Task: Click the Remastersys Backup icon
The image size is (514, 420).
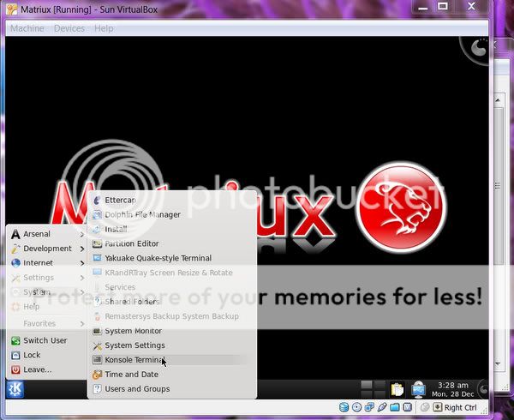Action: click(97, 316)
